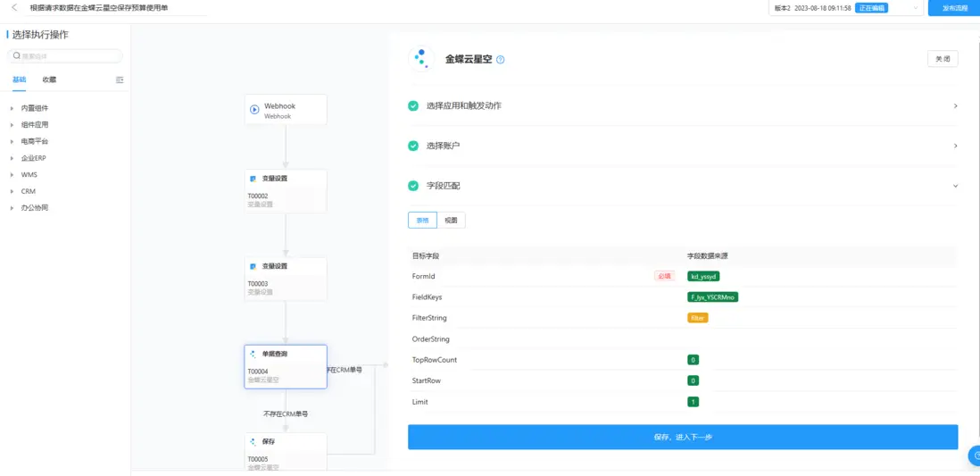The height and width of the screenshot is (476, 980).
Task: Expand the CRM tree category
Action: point(12,191)
